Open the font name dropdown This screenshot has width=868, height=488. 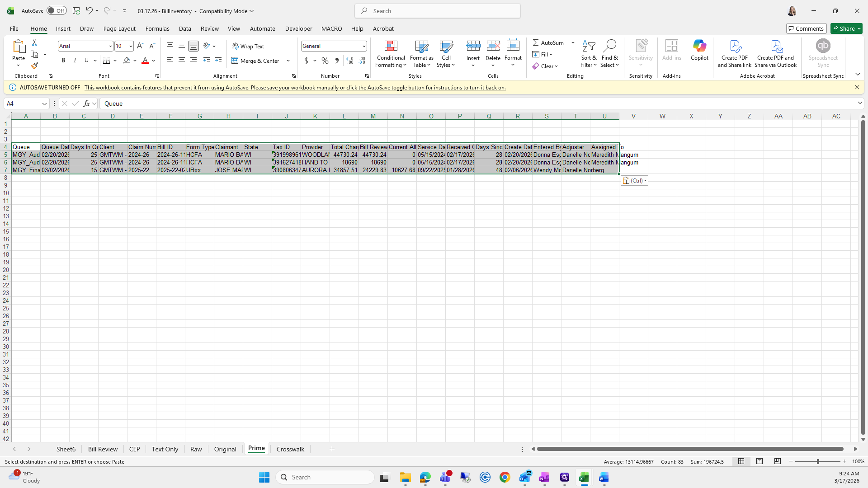[x=110, y=46]
